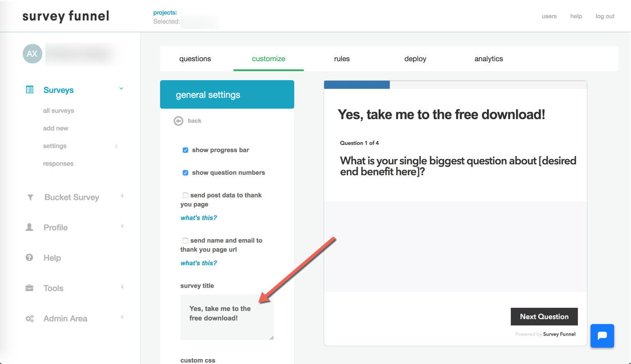The width and height of the screenshot is (631, 364).
Task: Uncheck show progress bar
Action: (185, 150)
